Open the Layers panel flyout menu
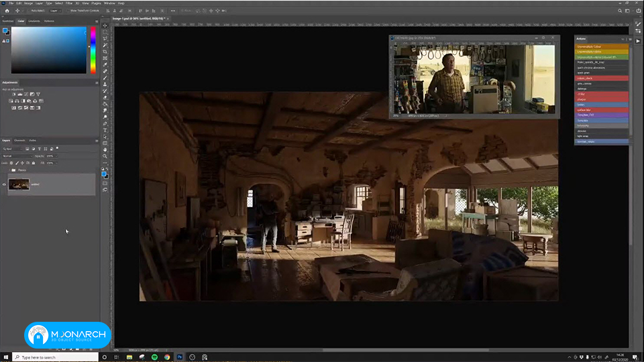The height and width of the screenshot is (362, 644). pos(97,141)
